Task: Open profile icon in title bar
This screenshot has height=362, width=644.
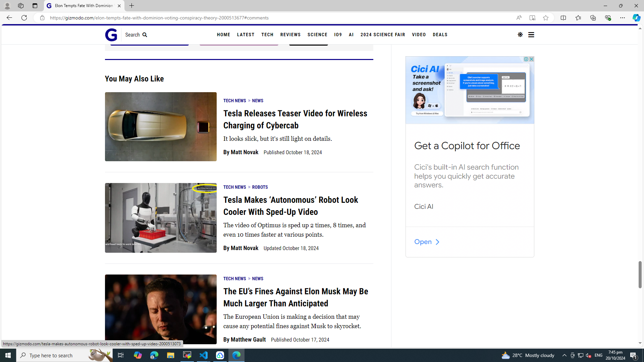Action: coord(7,6)
